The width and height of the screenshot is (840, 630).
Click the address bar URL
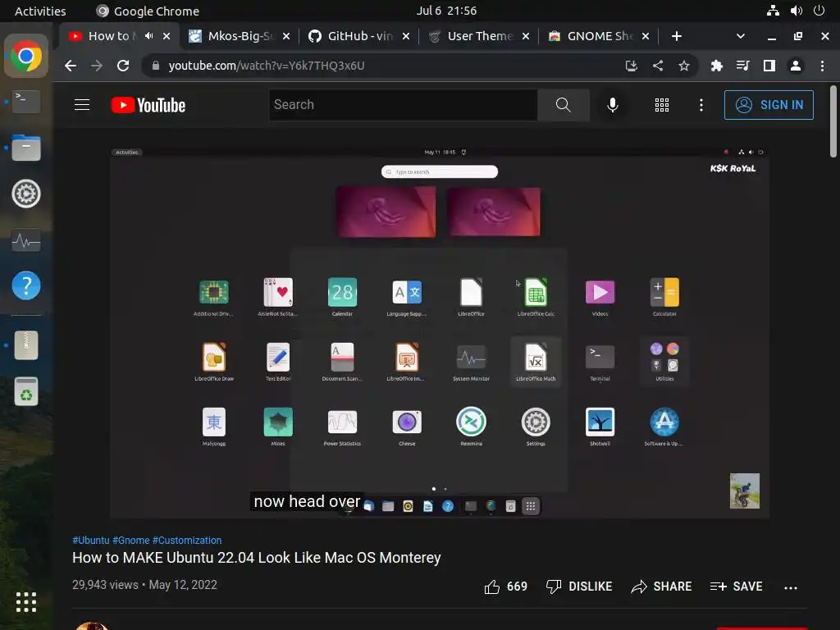click(267, 66)
